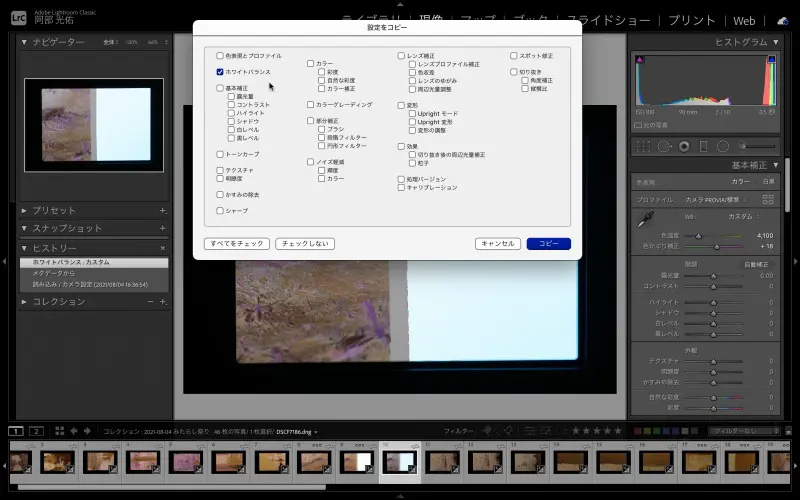The width and height of the screenshot is (800, 500).
Task: Enable the トーンカーブ checkbox
Action: (x=220, y=154)
